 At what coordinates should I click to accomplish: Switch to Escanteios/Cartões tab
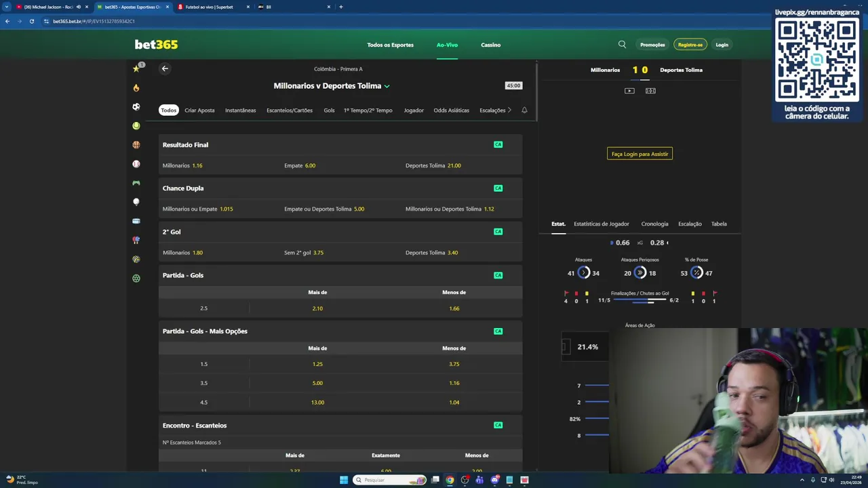(x=290, y=110)
